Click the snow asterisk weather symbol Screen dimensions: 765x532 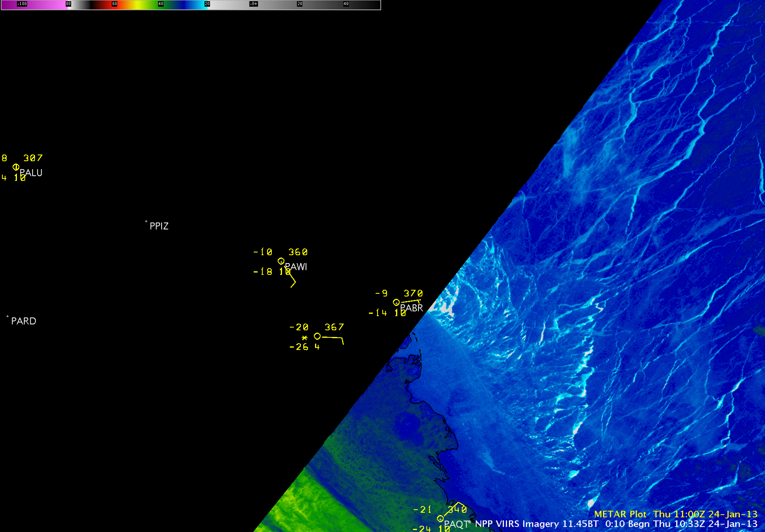coord(304,338)
